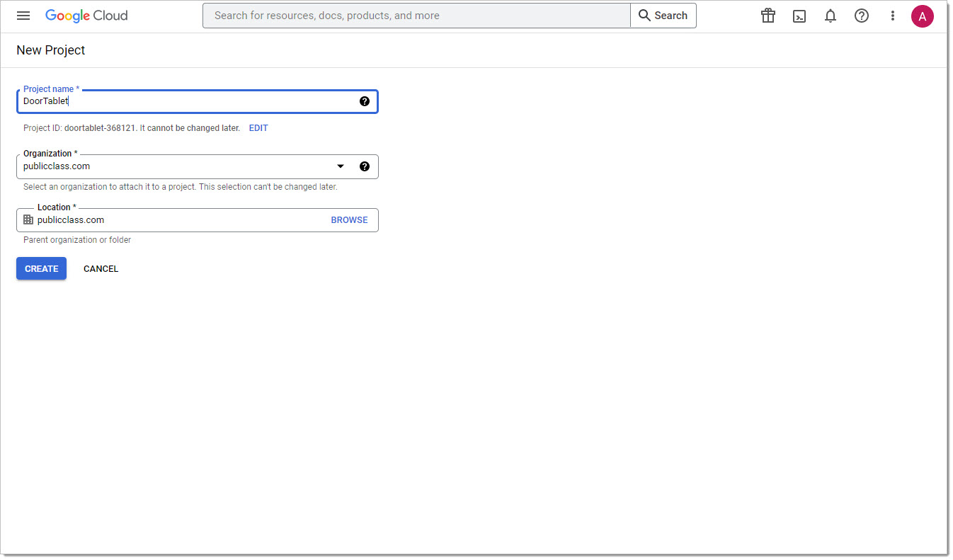
Task: Open the three-dot more options menu
Action: [x=893, y=16]
